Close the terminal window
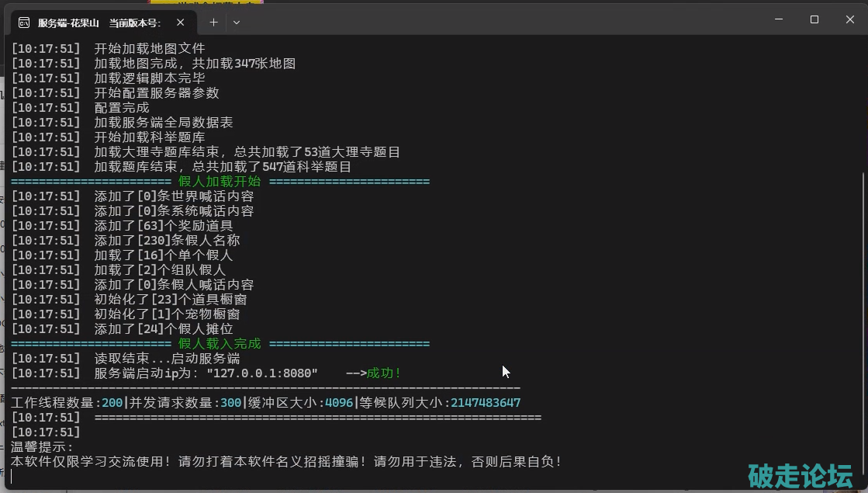This screenshot has height=493, width=868. pyautogui.click(x=849, y=19)
